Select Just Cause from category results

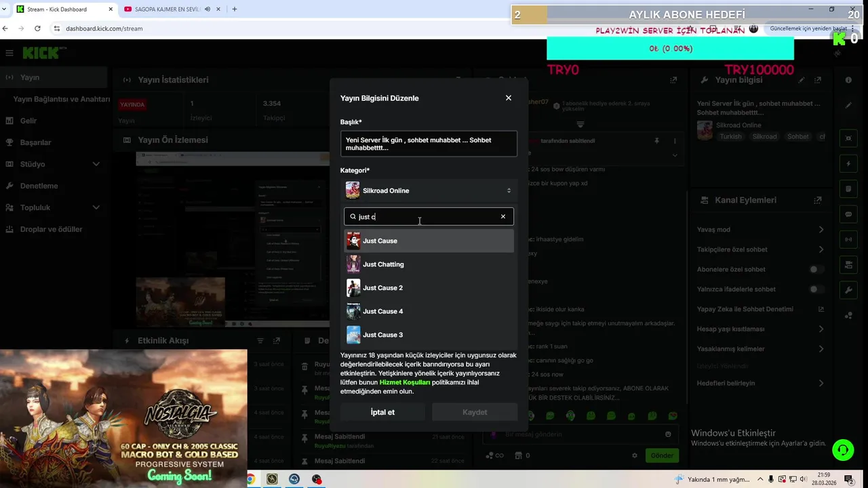pos(429,241)
